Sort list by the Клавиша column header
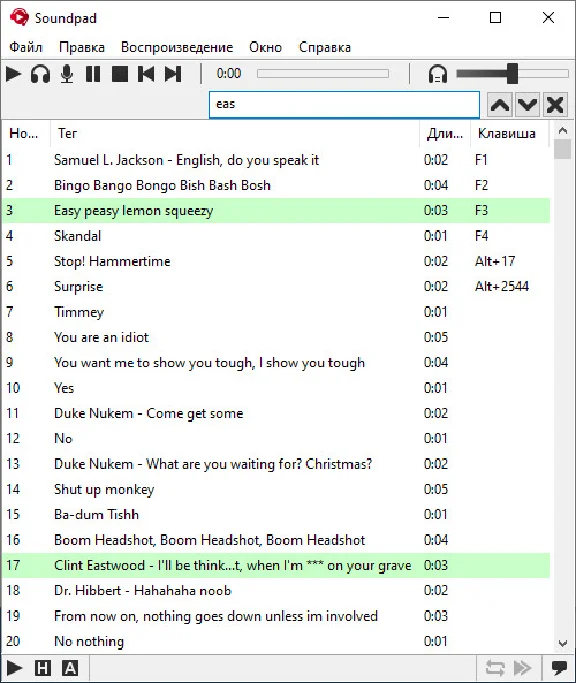Screen dimensions: 576x683 click(506, 133)
